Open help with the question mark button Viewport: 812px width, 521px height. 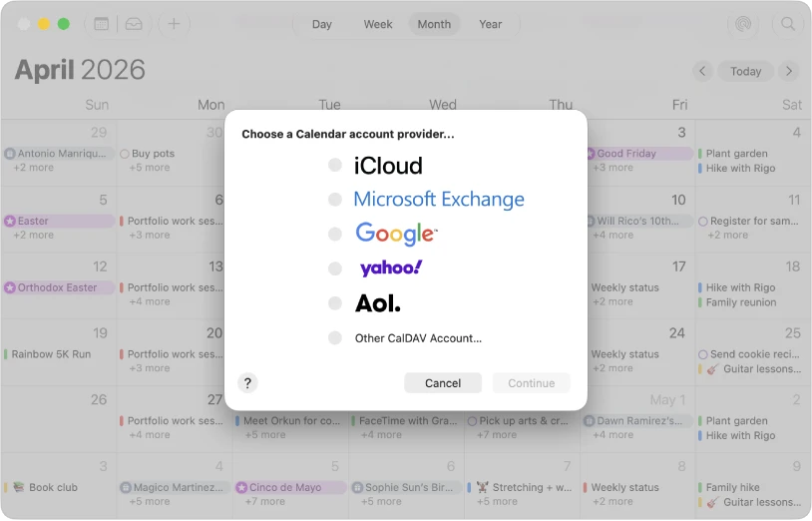pos(247,383)
